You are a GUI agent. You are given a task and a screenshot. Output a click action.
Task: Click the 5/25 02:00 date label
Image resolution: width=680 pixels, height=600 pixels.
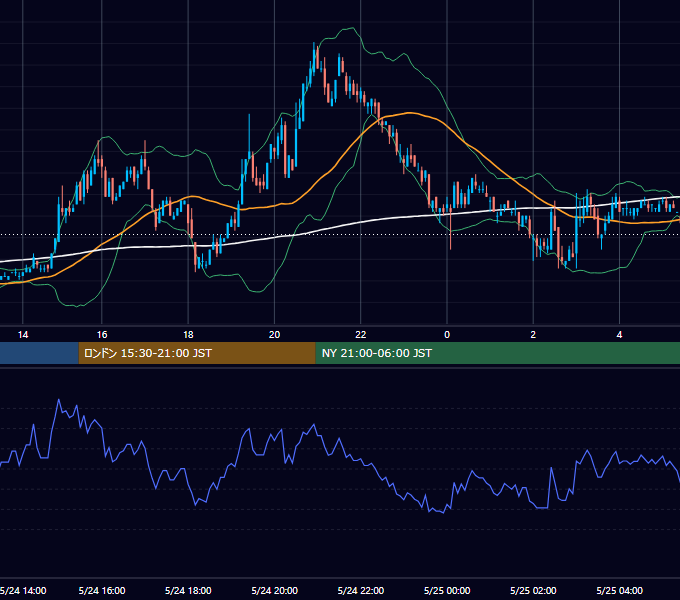coord(533,591)
